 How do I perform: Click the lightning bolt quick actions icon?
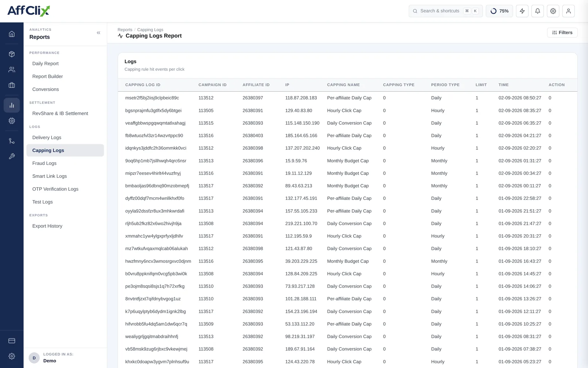pos(522,11)
